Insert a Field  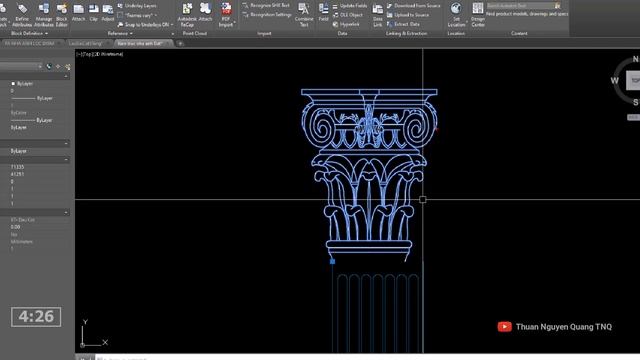pyautogui.click(x=323, y=12)
